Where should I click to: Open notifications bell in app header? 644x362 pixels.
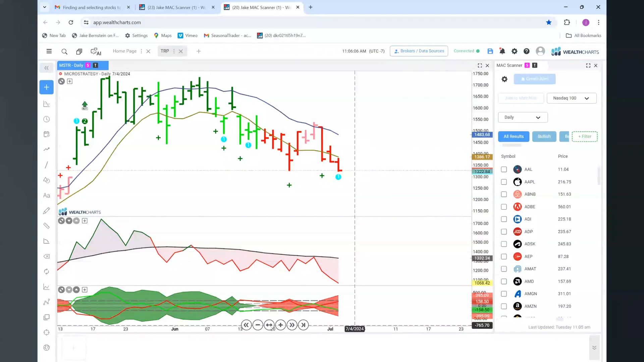(x=502, y=51)
